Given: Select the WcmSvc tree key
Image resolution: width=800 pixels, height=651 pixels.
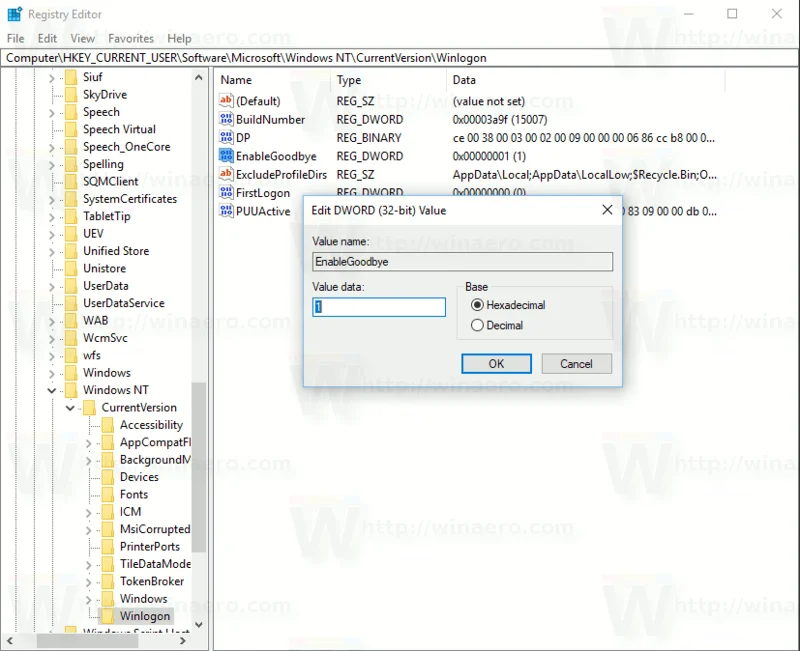Looking at the screenshot, I should pos(105,337).
